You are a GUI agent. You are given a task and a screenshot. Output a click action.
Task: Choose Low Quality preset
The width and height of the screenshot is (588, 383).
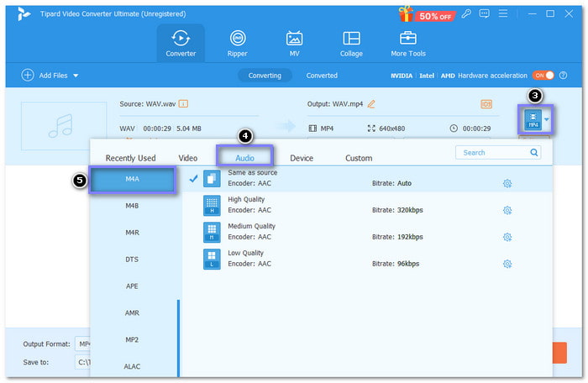pyautogui.click(x=368, y=259)
